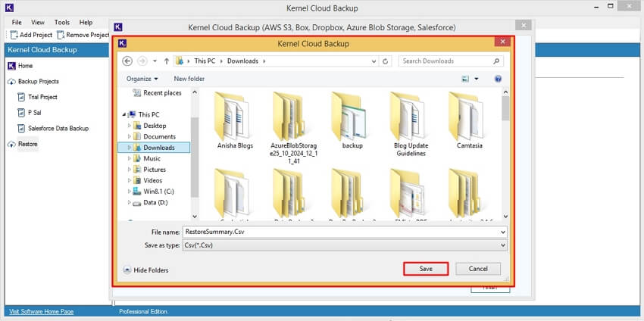Open View menu in main window

(38, 22)
